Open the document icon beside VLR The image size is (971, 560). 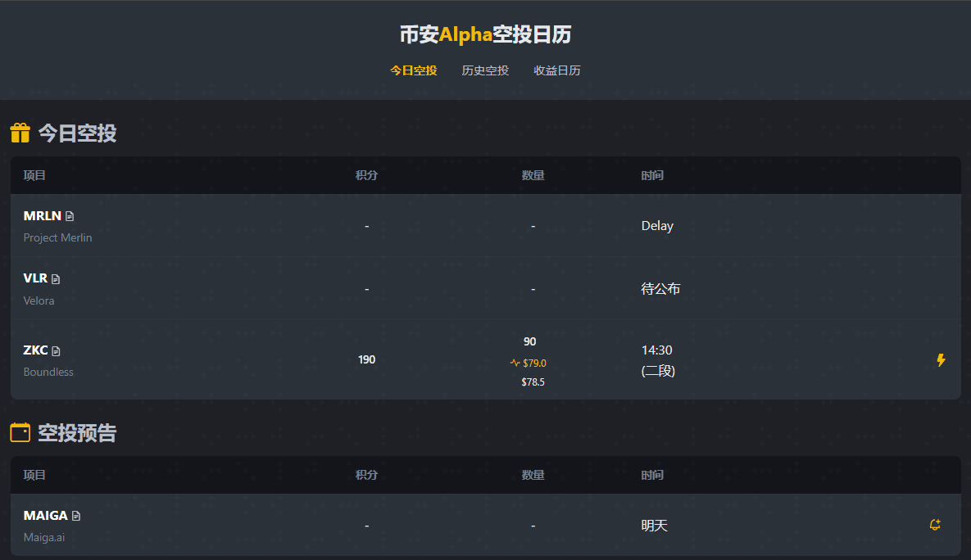56,279
